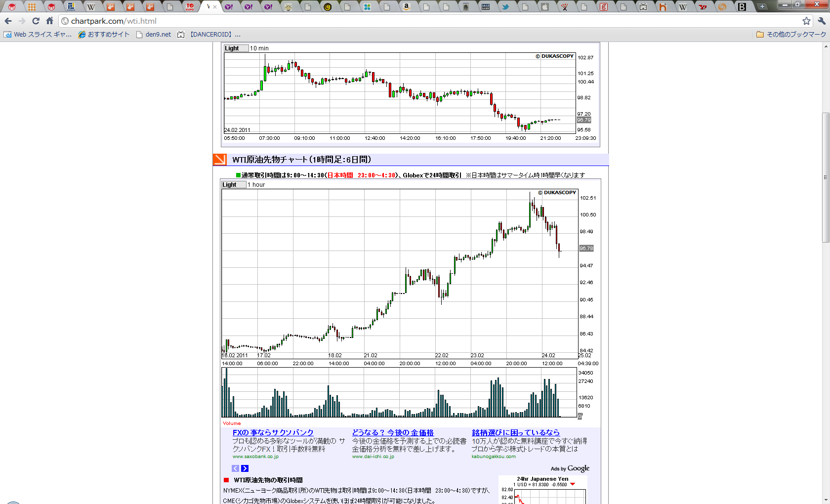Open the den9.net bookmark
The height and width of the screenshot is (504, 830).
point(154,35)
